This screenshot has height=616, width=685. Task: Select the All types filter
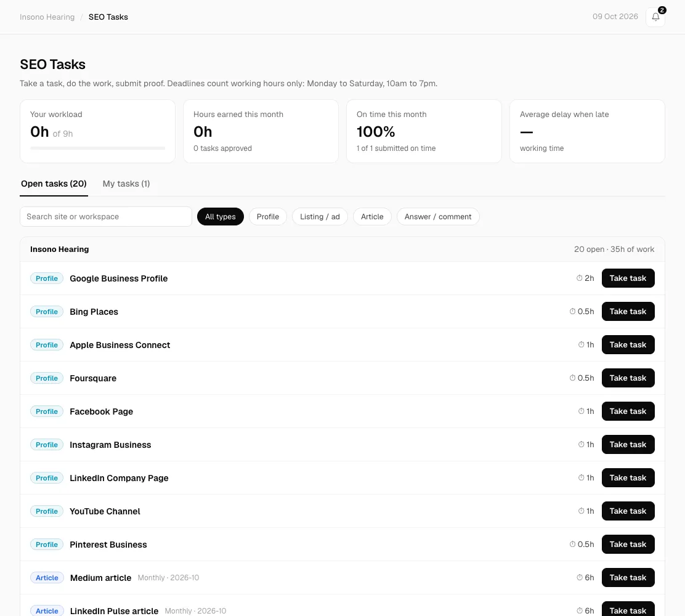coord(220,217)
